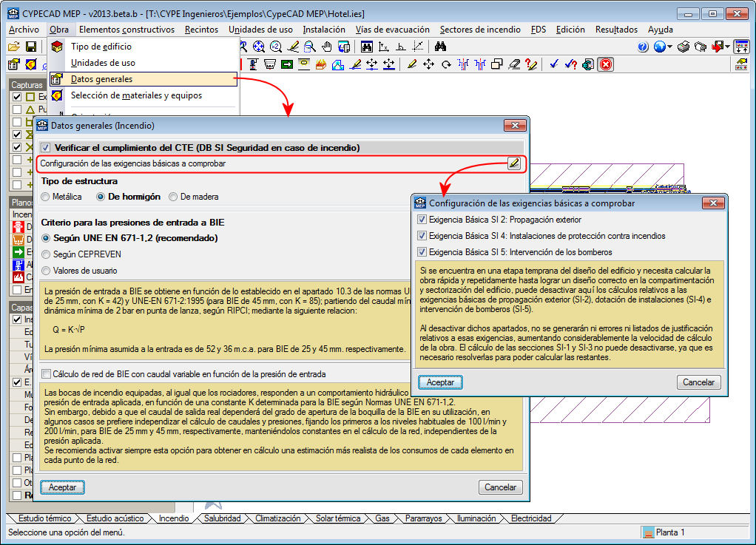Switch to the Estudio térmico tab
756x545 pixels.
coord(44,518)
